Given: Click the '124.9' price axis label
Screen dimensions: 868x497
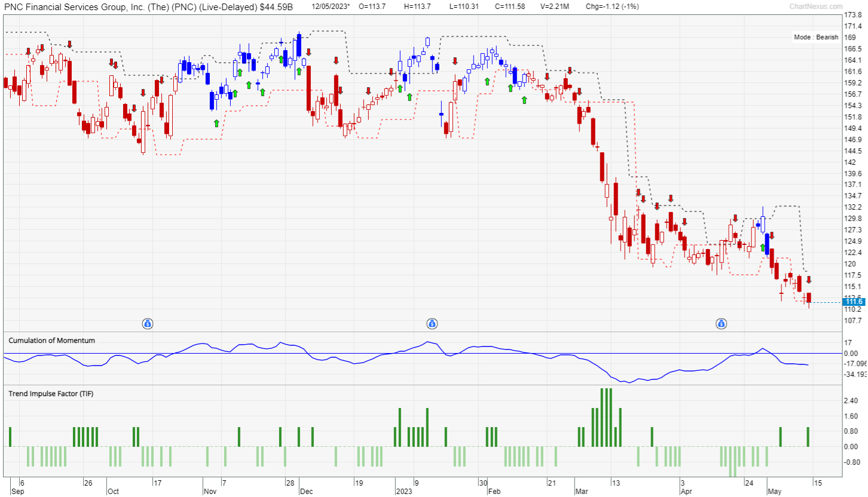Looking at the screenshot, I should coord(853,241).
